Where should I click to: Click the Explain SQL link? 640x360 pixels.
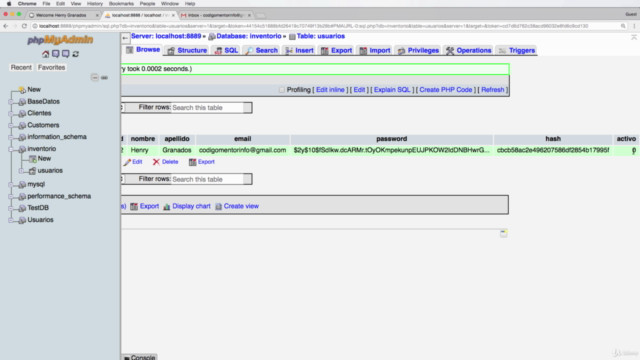click(392, 90)
